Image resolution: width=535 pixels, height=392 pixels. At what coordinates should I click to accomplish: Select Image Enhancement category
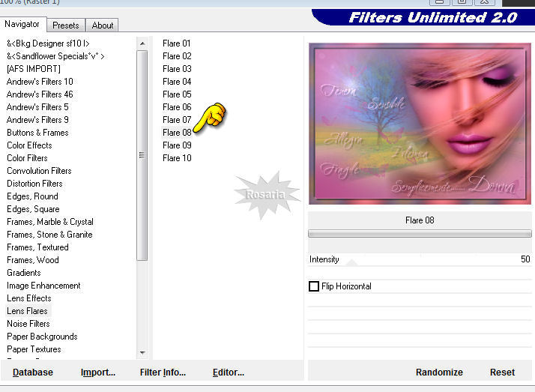pyautogui.click(x=43, y=286)
